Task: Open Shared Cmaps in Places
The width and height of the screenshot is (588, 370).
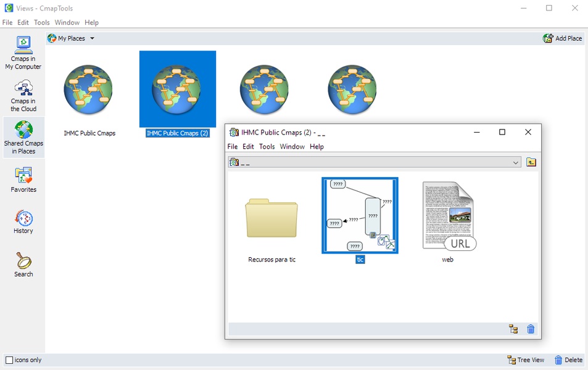Action: (x=23, y=137)
